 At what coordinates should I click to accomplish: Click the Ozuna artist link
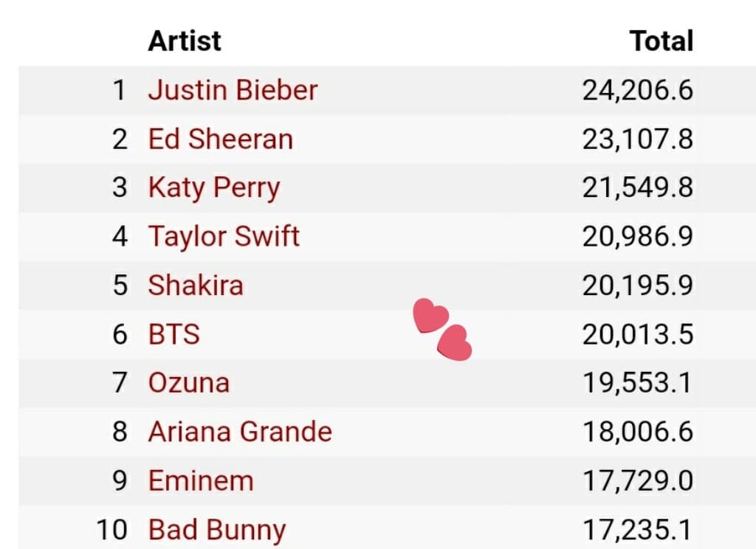point(188,383)
